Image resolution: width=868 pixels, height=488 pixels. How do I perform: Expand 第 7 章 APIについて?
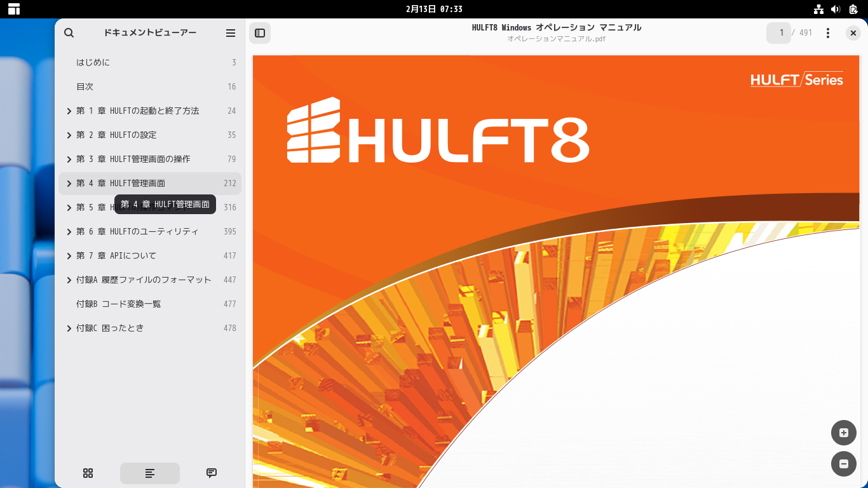(69, 256)
